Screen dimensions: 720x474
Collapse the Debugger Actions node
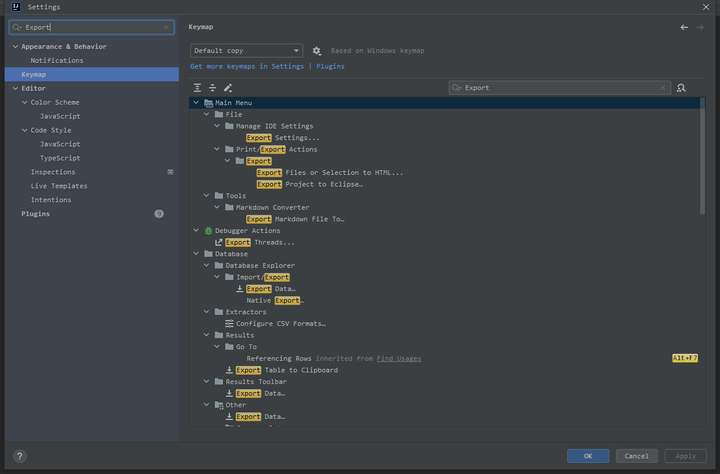pyautogui.click(x=195, y=230)
